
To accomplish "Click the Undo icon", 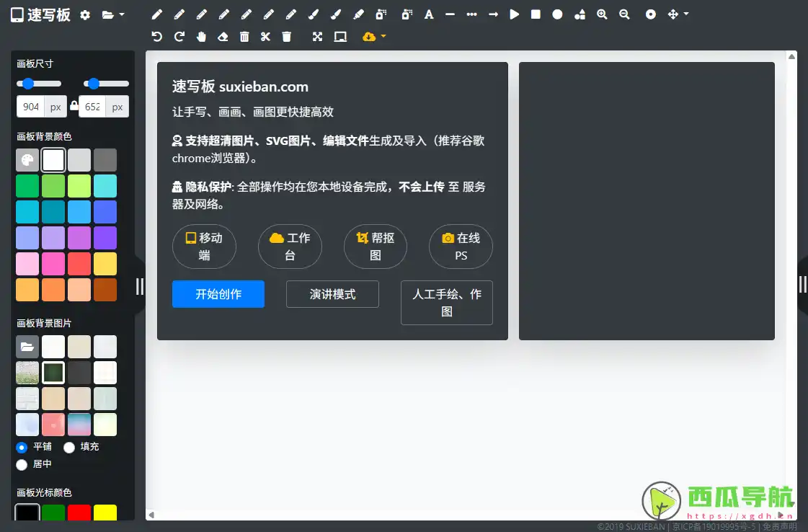I will tap(157, 36).
